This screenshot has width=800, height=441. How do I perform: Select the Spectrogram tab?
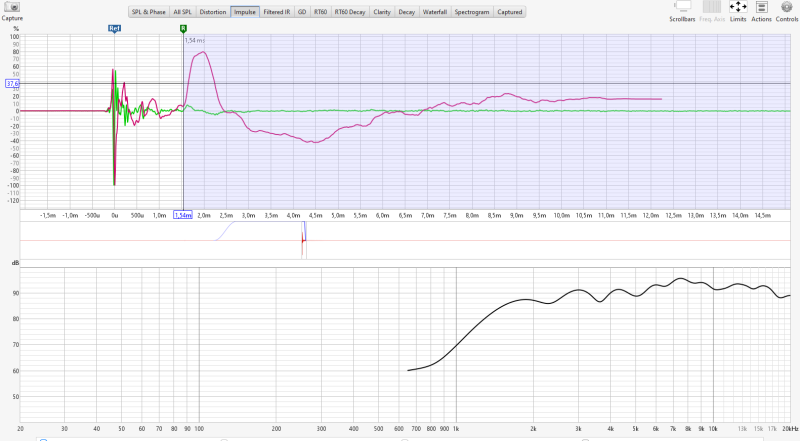tap(472, 12)
